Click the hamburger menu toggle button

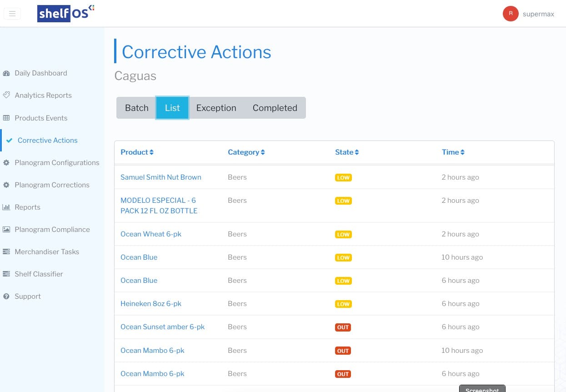(12, 14)
